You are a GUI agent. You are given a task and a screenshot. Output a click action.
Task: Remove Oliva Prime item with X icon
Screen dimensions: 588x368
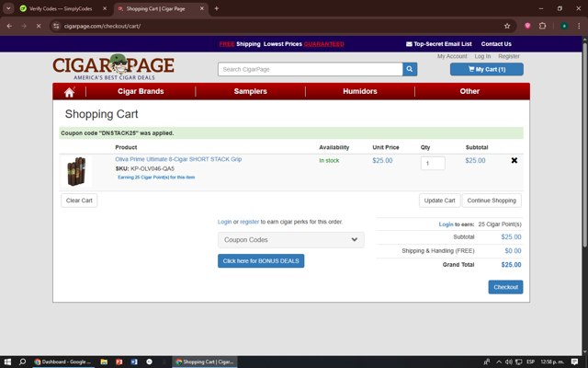[x=514, y=160]
